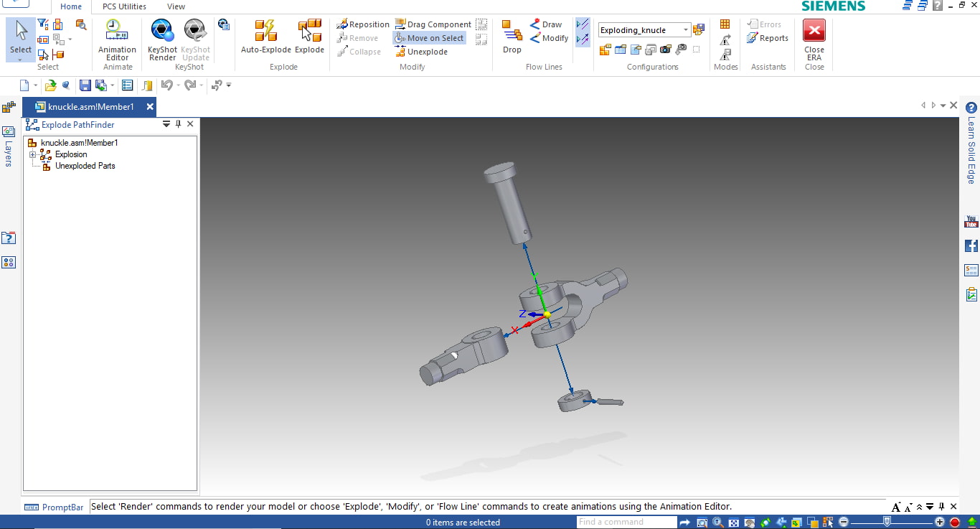This screenshot has height=529, width=980.
Task: Open the Select button dropdown arrow
Action: [20, 60]
